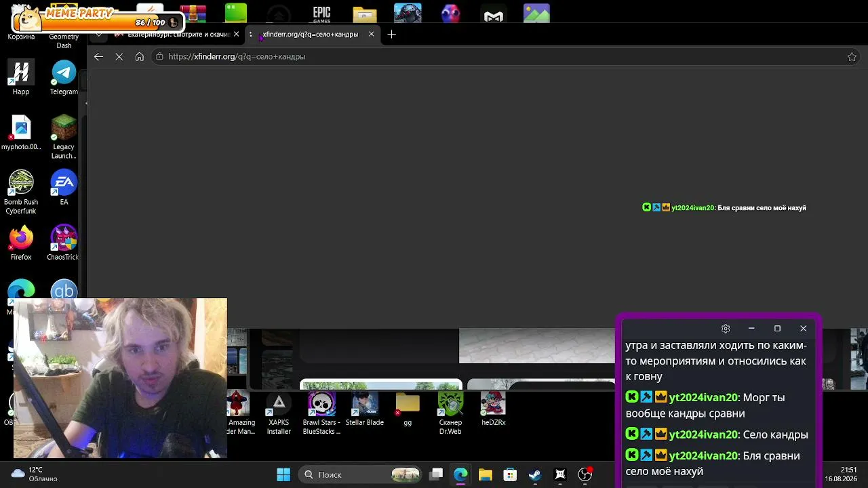Viewport: 868px width, 488px height.
Task: Open the myphoto image file
Action: tap(21, 133)
